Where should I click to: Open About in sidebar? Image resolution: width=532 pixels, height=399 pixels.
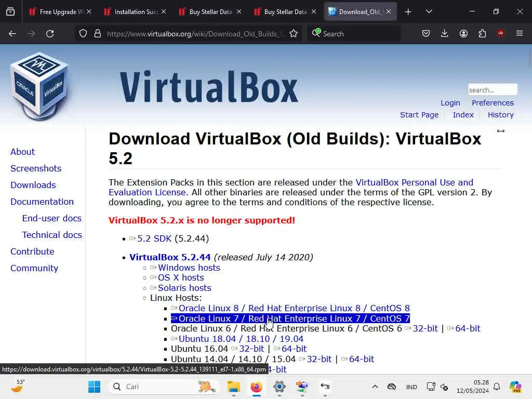tap(22, 152)
